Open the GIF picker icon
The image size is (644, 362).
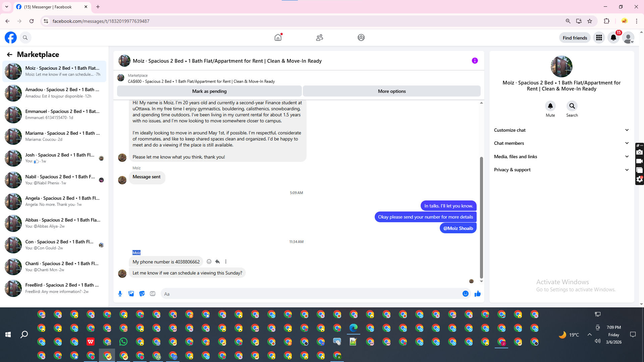pos(153,294)
